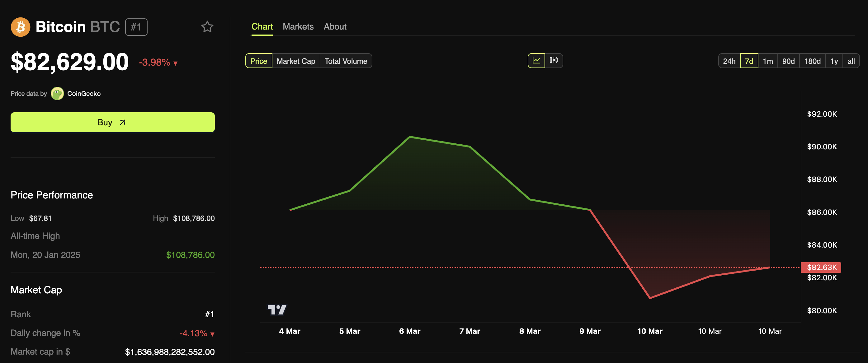
Task: Switch to line chart view
Action: click(536, 61)
